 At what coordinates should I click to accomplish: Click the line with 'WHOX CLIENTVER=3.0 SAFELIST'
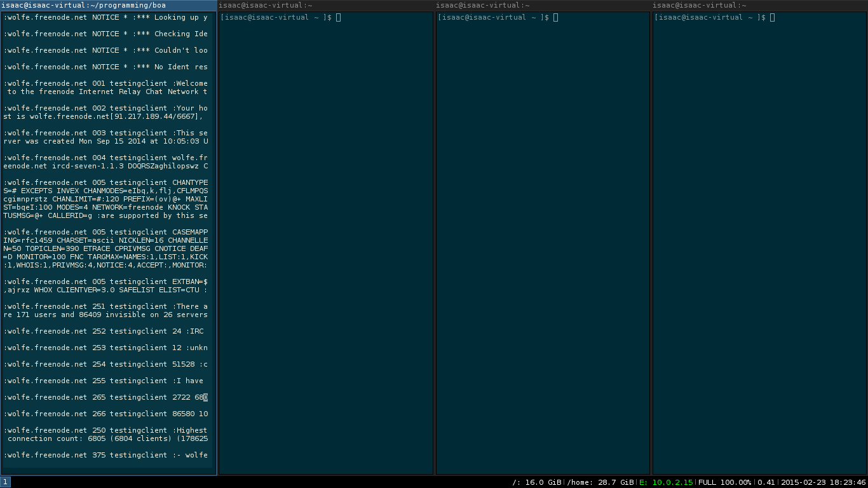click(x=105, y=290)
